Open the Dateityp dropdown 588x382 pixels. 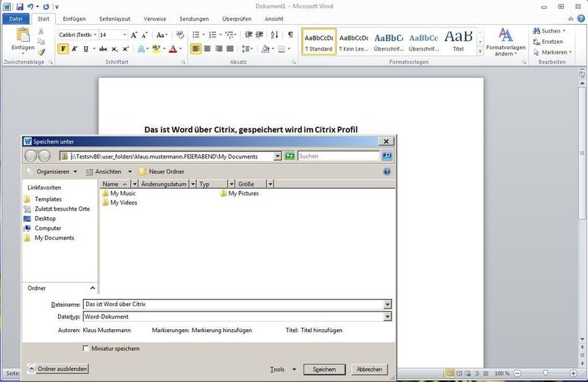click(387, 317)
